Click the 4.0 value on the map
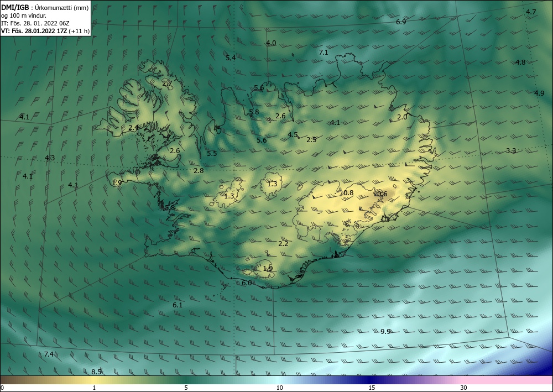Screen dimensions: 553x392 (x=271, y=43)
